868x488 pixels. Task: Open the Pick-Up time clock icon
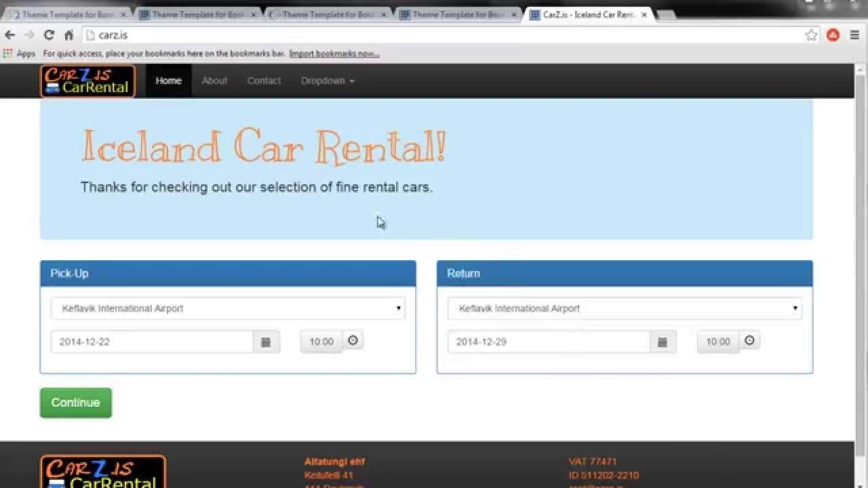click(x=353, y=340)
